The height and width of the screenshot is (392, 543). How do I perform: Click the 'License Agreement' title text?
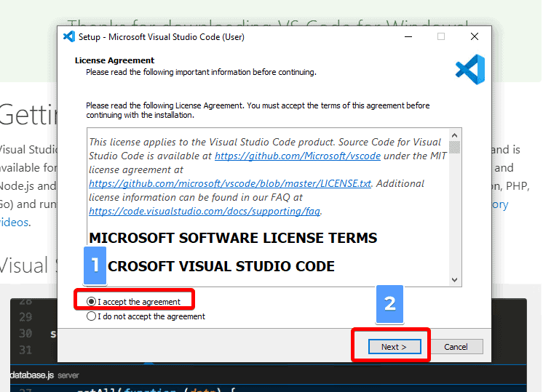[x=114, y=60]
